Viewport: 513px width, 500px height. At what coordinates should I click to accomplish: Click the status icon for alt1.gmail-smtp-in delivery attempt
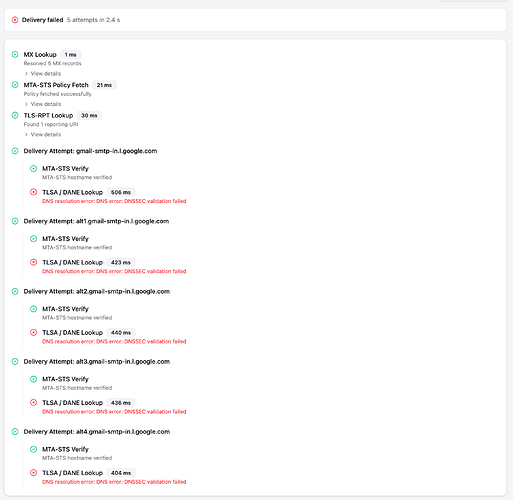[15, 221]
